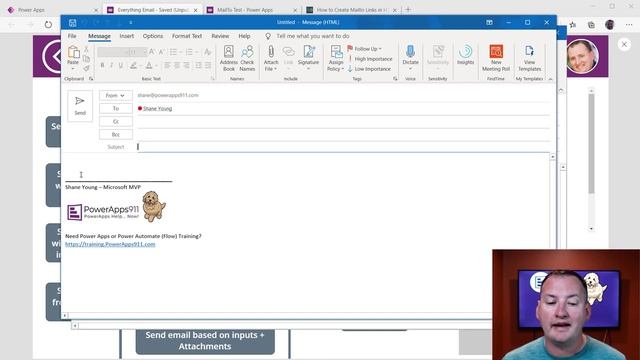
Task: Open the Sensitivity options
Action: [438, 56]
